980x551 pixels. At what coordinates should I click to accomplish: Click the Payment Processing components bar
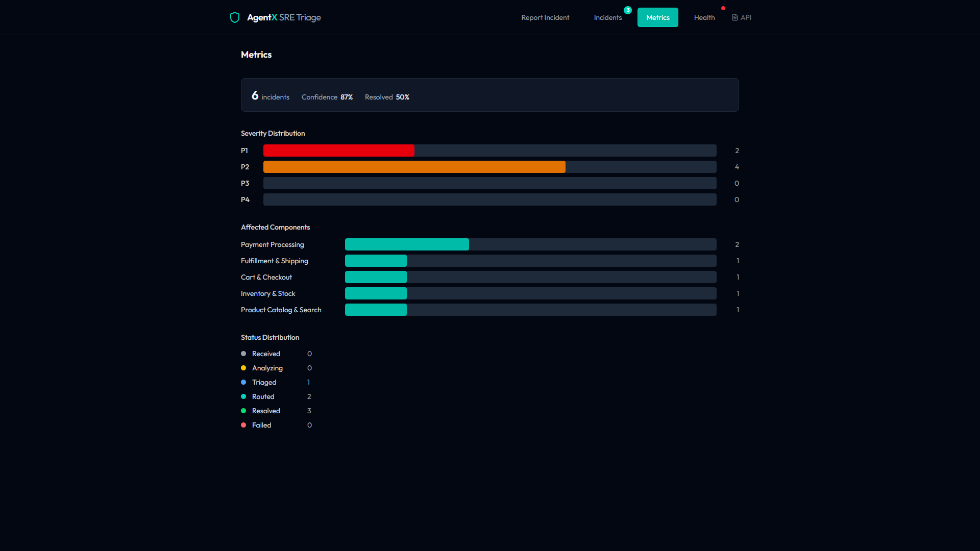(407, 244)
